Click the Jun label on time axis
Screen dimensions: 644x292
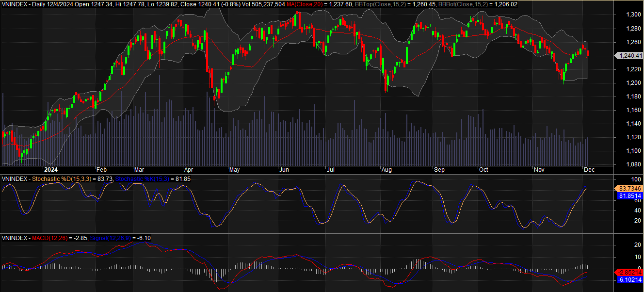tap(284, 170)
